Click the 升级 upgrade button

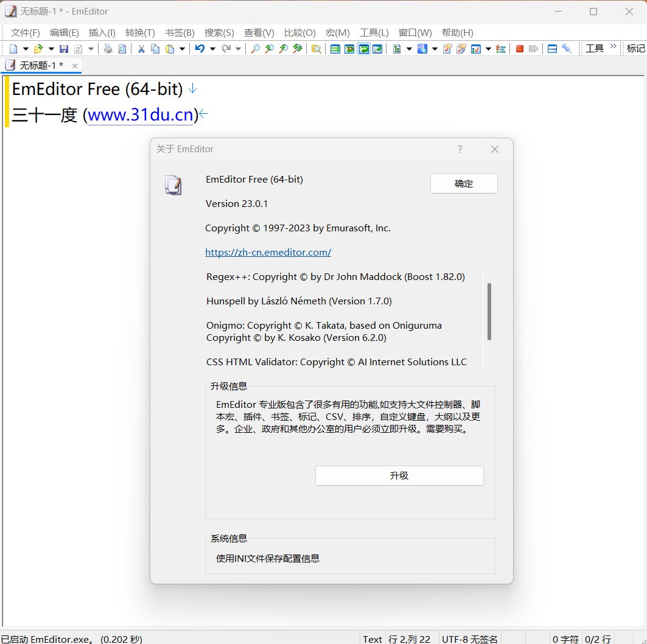point(399,475)
